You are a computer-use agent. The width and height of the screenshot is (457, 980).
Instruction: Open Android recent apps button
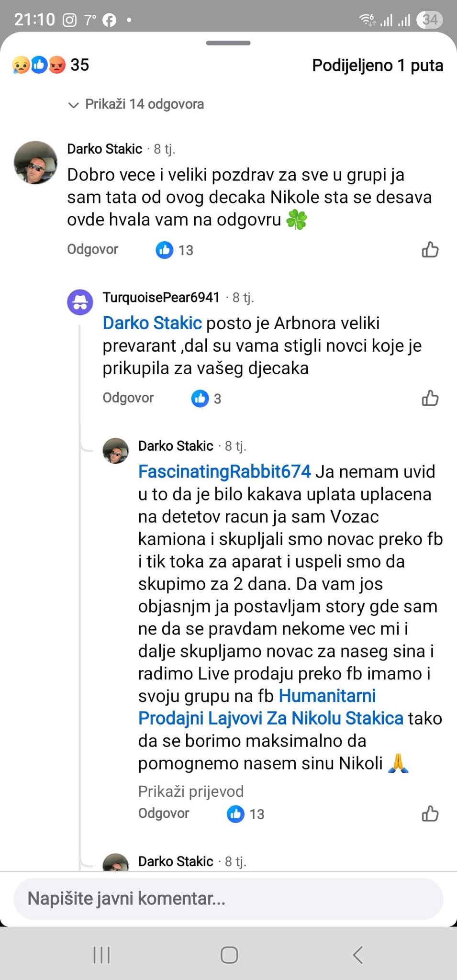click(101, 955)
